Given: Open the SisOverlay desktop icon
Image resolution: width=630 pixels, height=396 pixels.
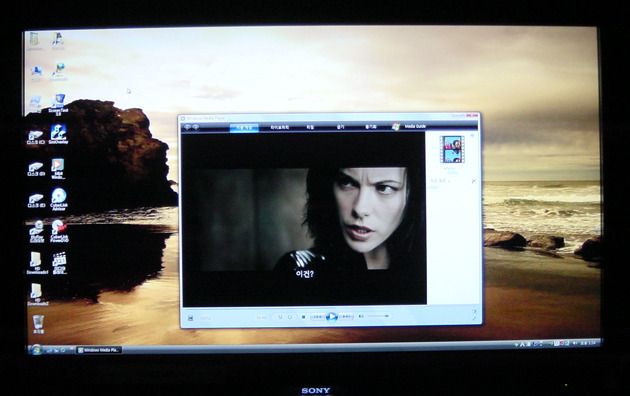Looking at the screenshot, I should [x=59, y=135].
